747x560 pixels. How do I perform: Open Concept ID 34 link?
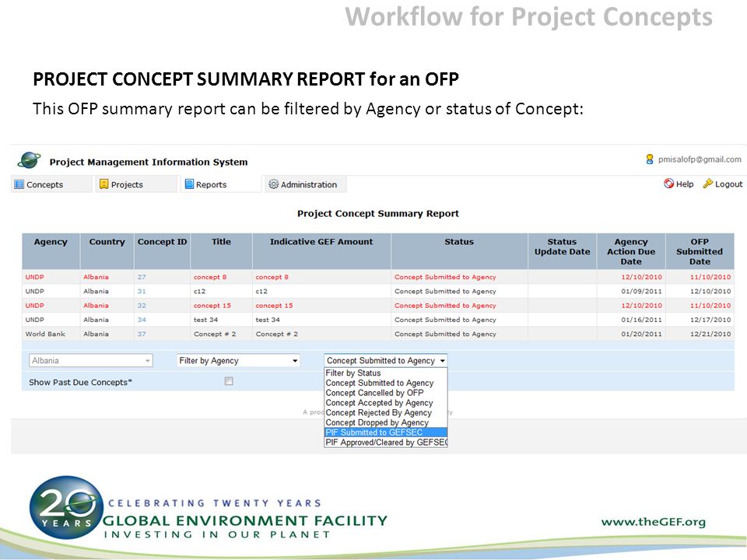(x=142, y=320)
